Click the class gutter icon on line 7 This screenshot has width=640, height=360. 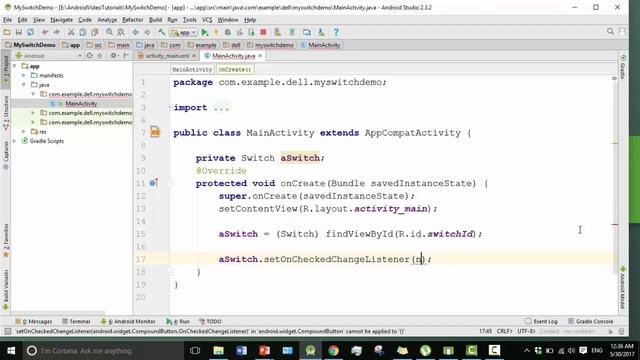click(x=155, y=132)
